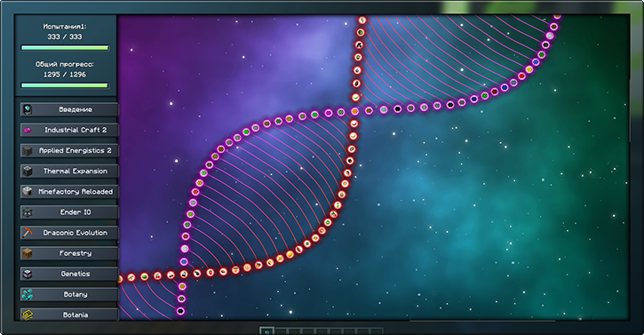
Task: Click the Испытания1 progress bar
Action: coord(65,48)
